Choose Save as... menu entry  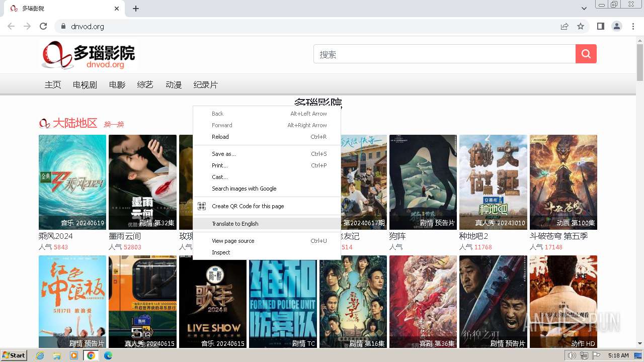pyautogui.click(x=267, y=154)
